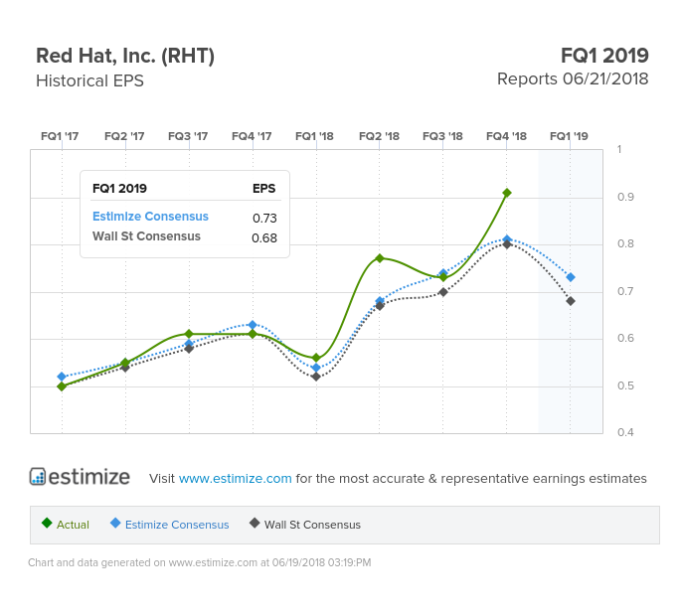This screenshot has height=616, width=681.
Task: Select the FQ1 '17 axis label
Action: [x=60, y=136]
